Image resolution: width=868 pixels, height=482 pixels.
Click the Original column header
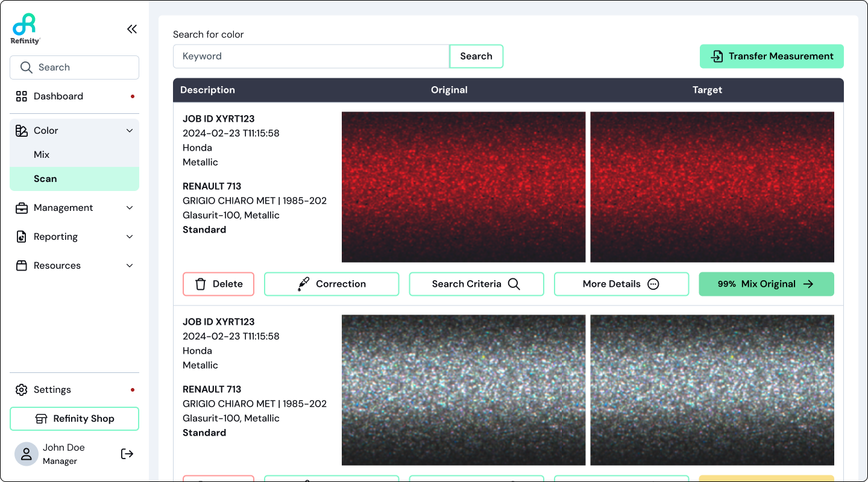[x=449, y=90]
